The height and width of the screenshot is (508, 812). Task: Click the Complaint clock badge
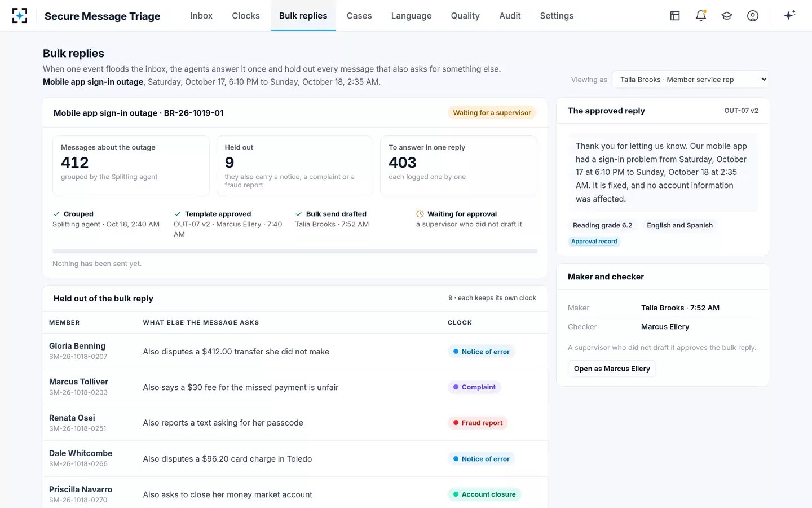click(x=474, y=387)
